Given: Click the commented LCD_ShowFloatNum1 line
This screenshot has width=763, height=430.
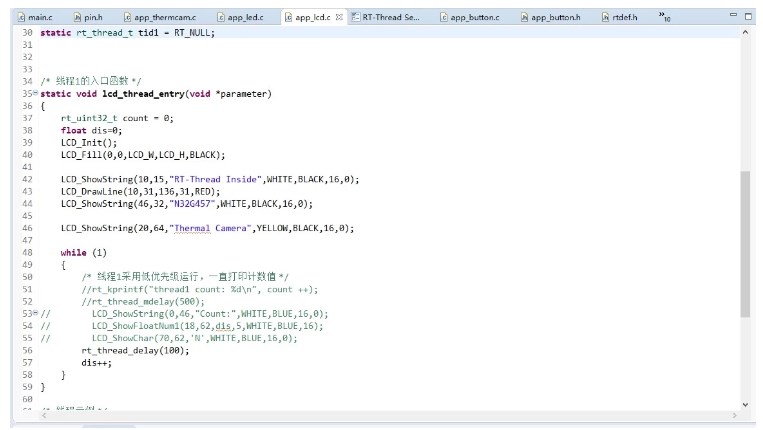Looking at the screenshot, I should tap(207, 326).
